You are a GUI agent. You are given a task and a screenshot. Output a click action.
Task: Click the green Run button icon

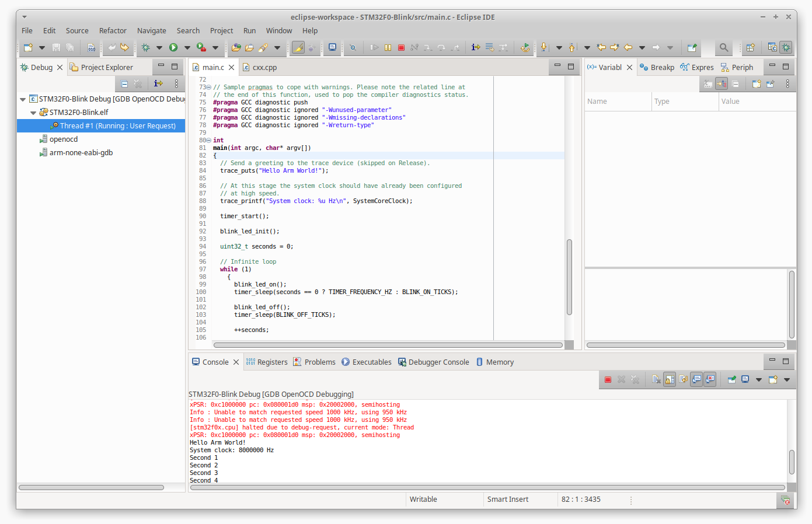tap(173, 47)
